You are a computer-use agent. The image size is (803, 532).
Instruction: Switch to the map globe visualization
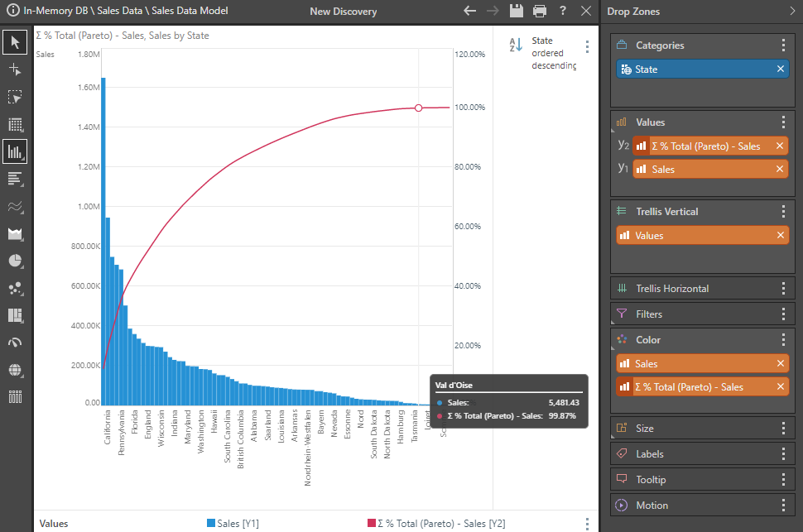[15, 370]
